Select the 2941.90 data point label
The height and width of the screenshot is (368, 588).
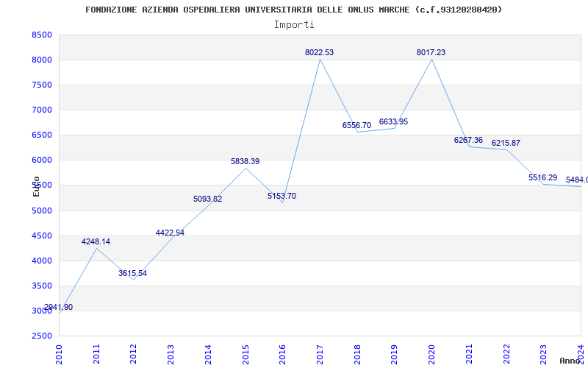tap(59, 307)
